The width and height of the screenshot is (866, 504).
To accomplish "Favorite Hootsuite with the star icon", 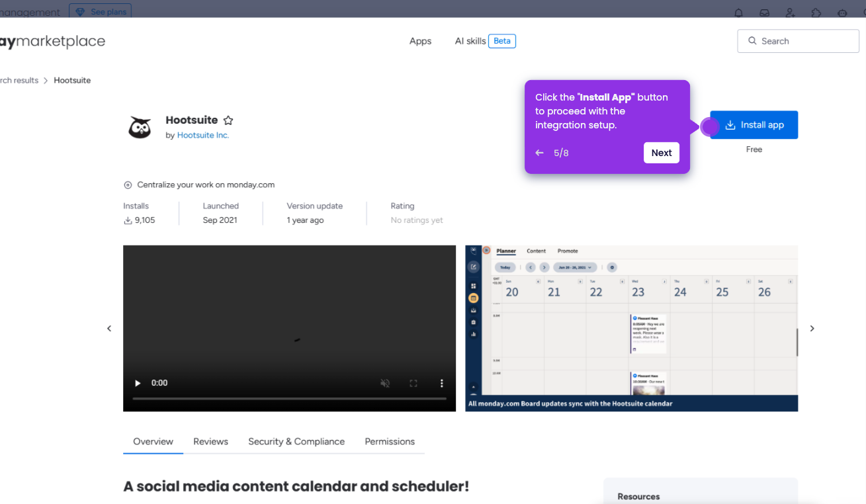I will tap(228, 120).
